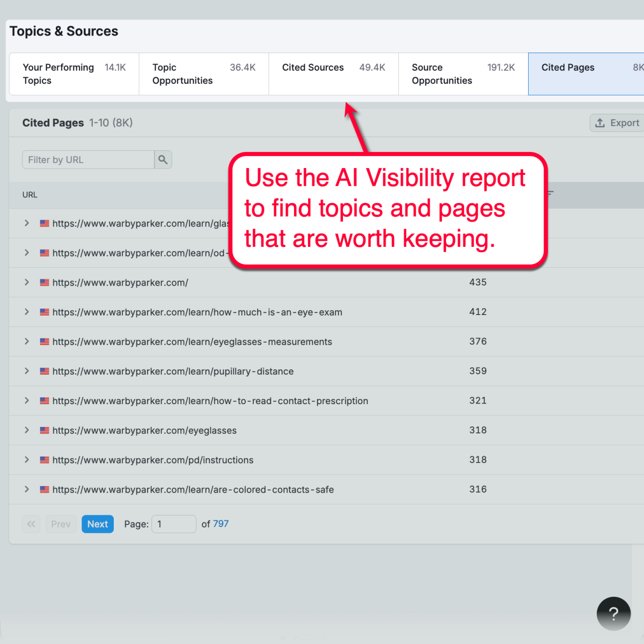Expand the are-colored-contacts-safe row
Image resolution: width=644 pixels, height=644 pixels.
tap(27, 489)
